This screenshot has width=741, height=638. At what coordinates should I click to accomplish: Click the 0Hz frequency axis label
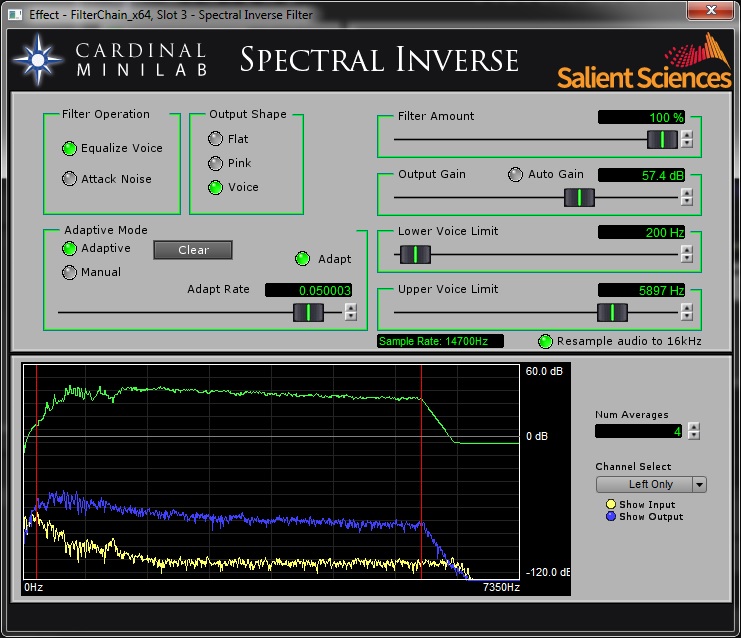coord(34,587)
